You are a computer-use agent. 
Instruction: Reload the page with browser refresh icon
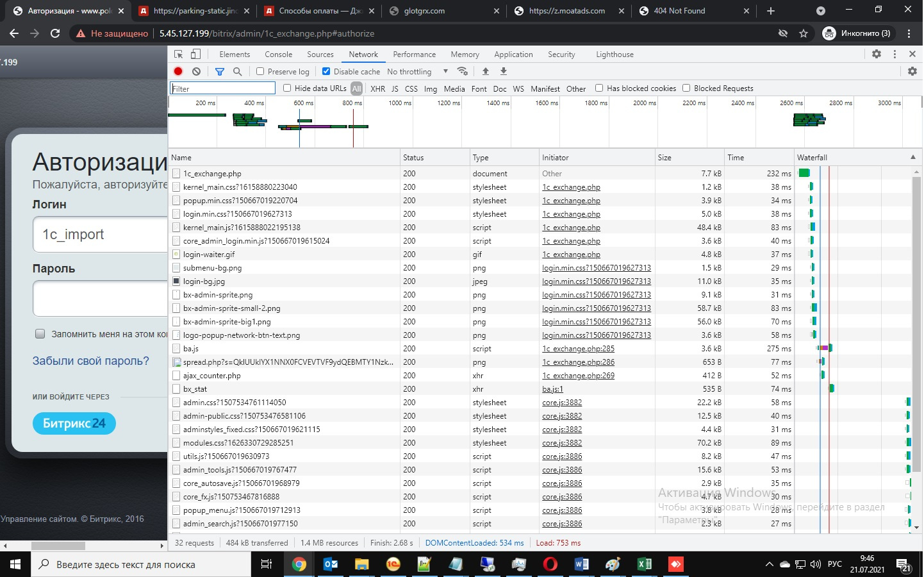(x=55, y=33)
